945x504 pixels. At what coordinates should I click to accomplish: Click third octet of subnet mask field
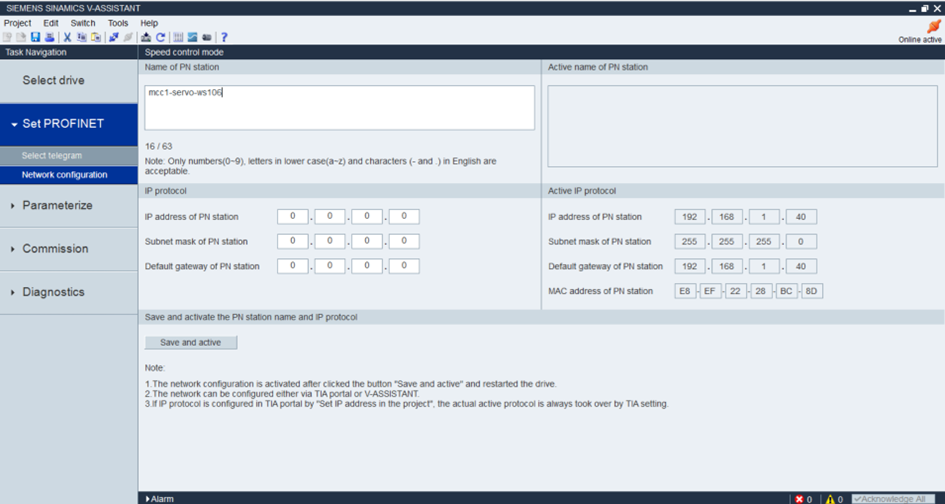(367, 242)
